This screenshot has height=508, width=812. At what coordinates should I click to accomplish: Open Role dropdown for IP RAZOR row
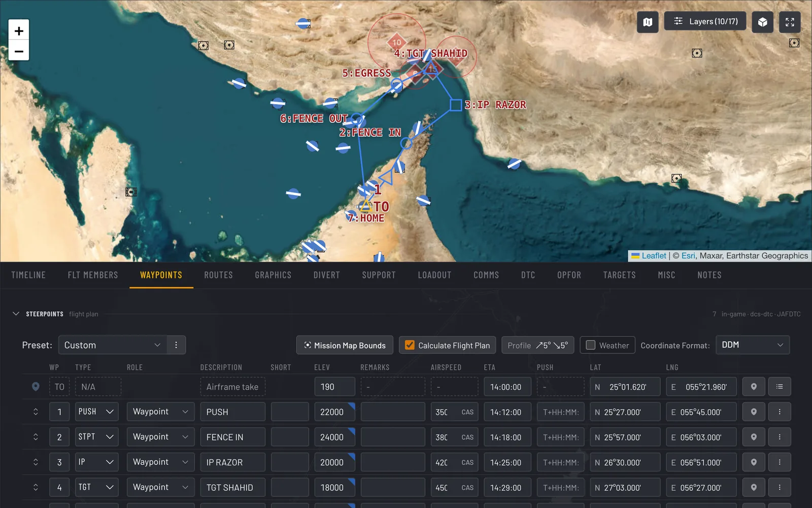(x=160, y=462)
